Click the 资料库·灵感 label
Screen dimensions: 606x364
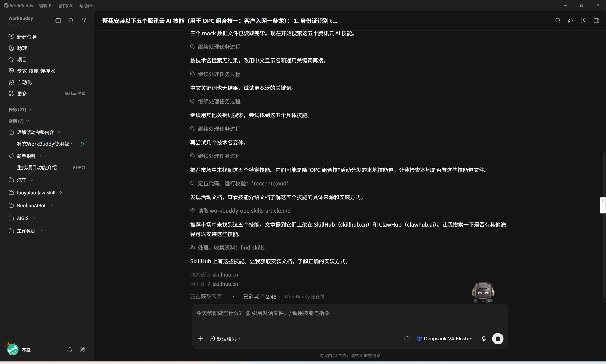(75, 93)
